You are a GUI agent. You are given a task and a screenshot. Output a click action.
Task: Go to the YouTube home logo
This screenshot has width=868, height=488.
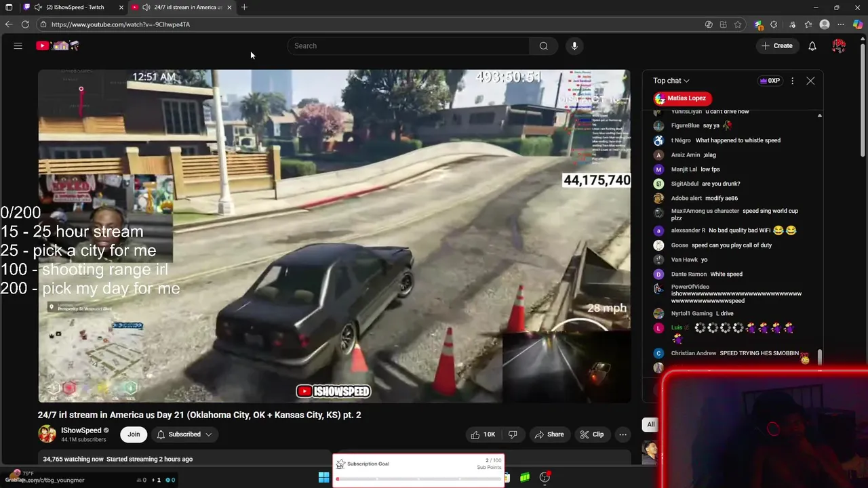[x=58, y=46]
